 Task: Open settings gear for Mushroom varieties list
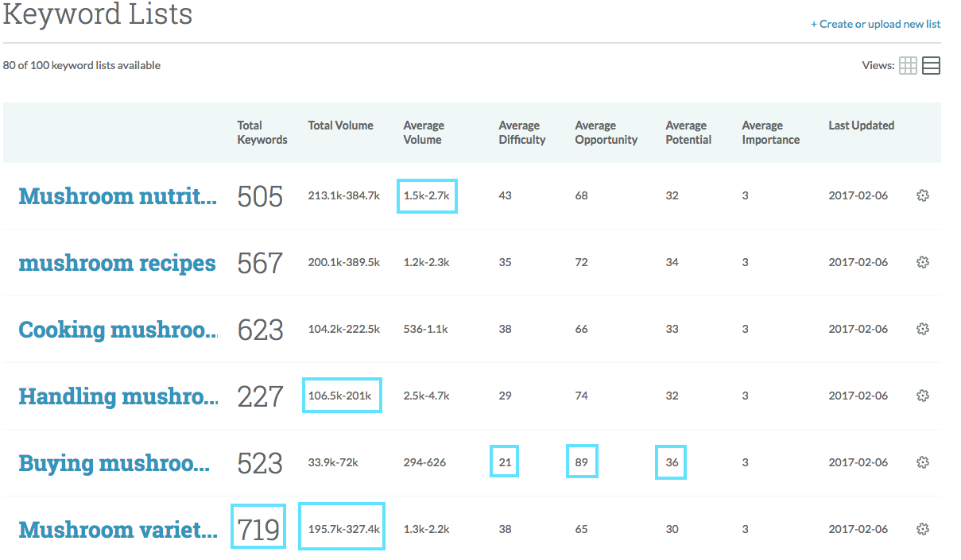point(923,529)
